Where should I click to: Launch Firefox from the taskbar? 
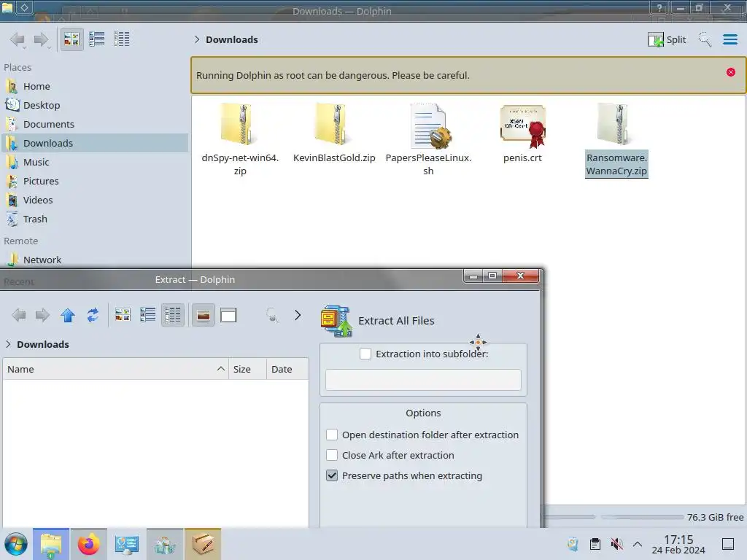click(x=88, y=544)
